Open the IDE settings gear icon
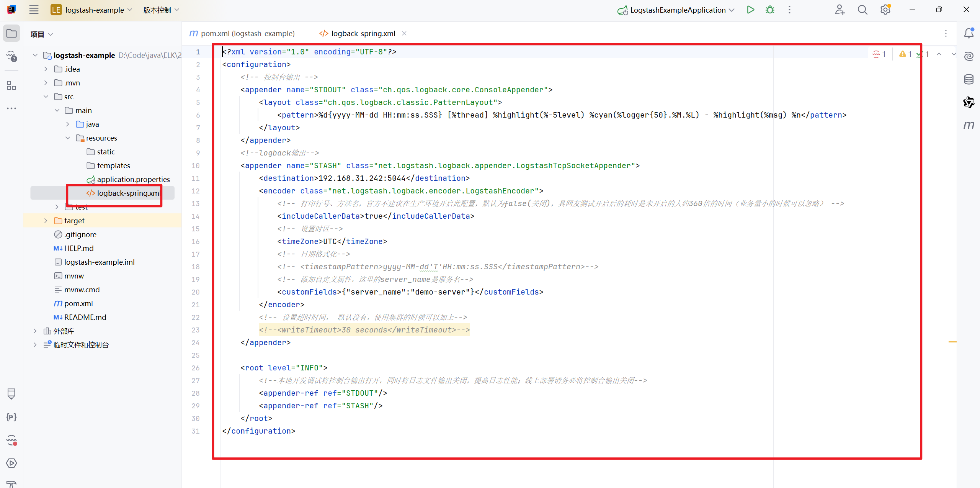980x488 pixels. click(885, 10)
